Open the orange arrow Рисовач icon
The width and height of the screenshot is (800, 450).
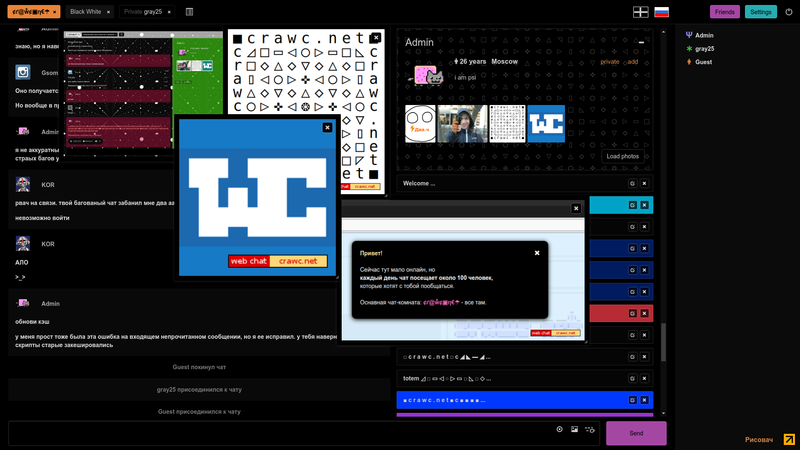tap(789, 439)
